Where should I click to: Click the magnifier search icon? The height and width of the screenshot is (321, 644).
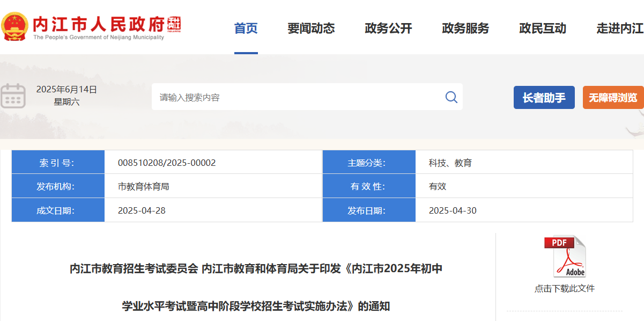[451, 97]
